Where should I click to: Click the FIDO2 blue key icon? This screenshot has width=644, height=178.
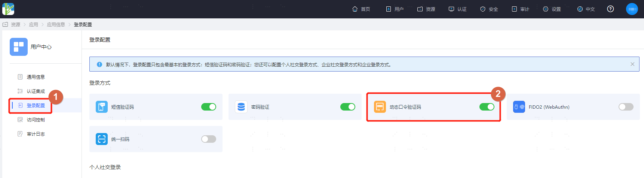[519, 107]
